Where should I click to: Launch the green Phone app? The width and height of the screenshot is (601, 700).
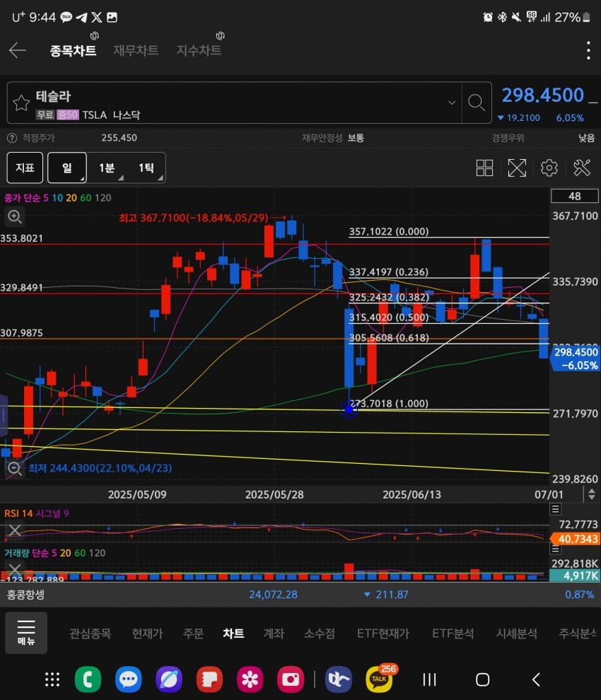(88, 679)
